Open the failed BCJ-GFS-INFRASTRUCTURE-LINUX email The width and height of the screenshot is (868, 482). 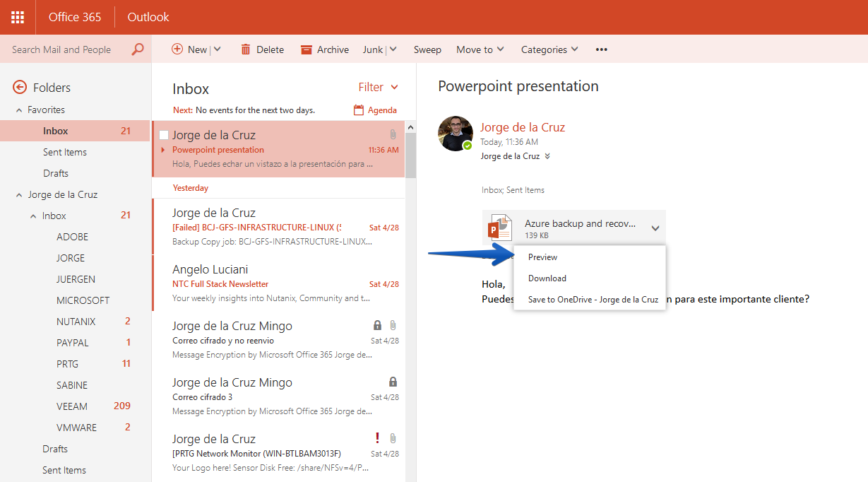(x=278, y=227)
